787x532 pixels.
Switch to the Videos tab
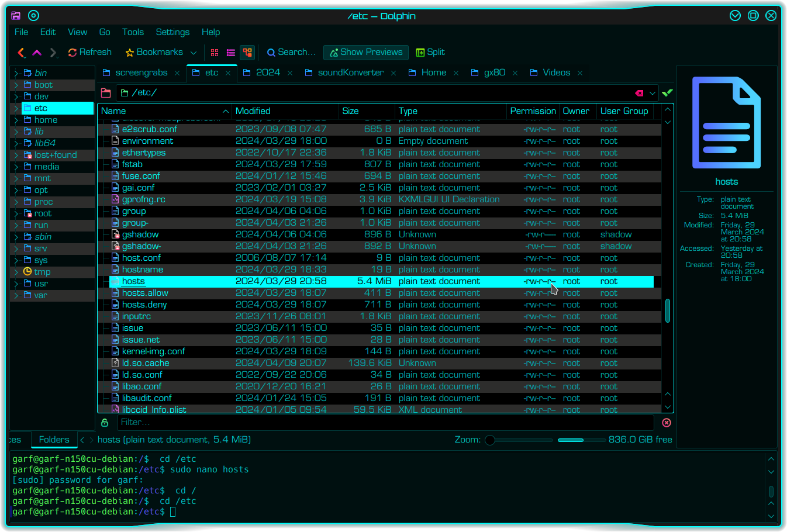(x=556, y=72)
